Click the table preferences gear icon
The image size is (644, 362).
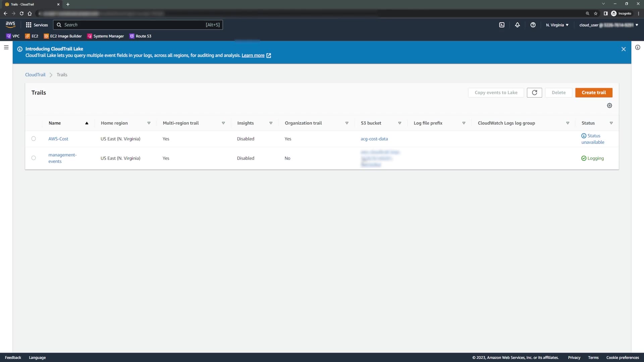tap(609, 106)
